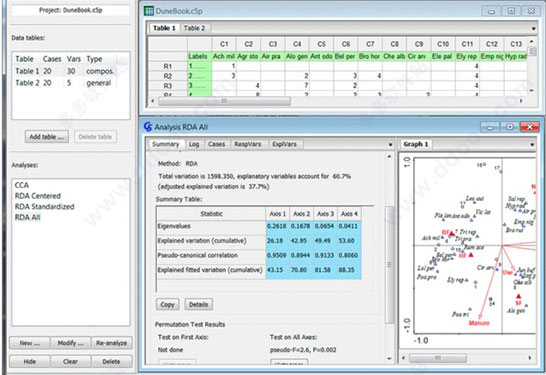Click the C1 column header
546x375 pixels.
click(224, 44)
